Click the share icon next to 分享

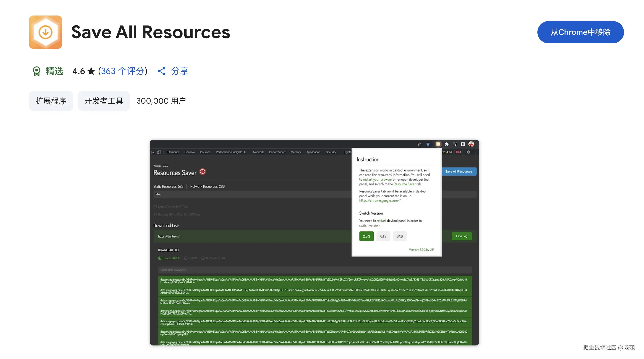coord(161,71)
